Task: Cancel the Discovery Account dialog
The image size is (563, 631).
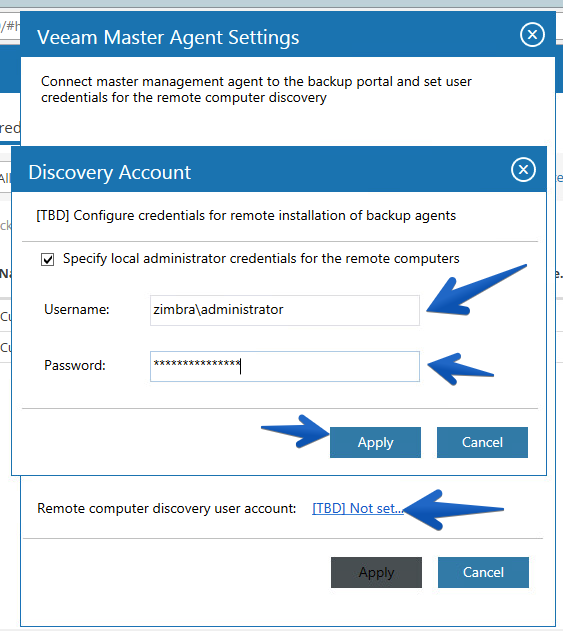Action: click(482, 442)
